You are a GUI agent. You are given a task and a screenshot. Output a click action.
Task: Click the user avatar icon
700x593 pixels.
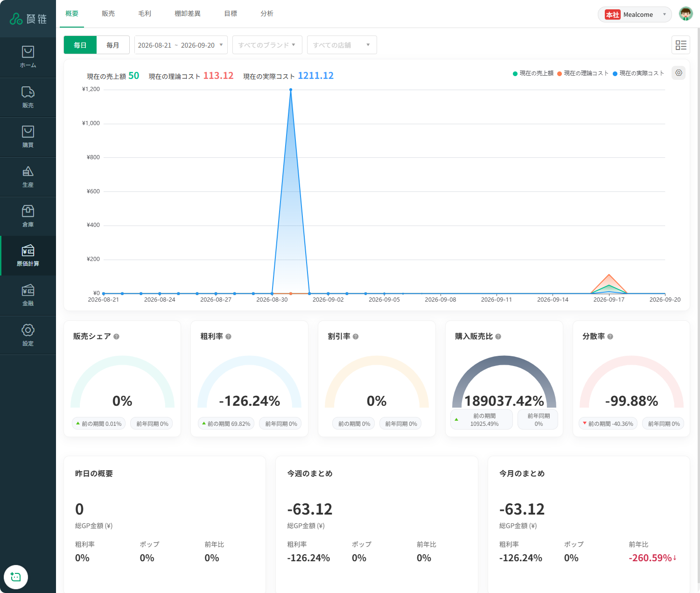[x=686, y=14]
